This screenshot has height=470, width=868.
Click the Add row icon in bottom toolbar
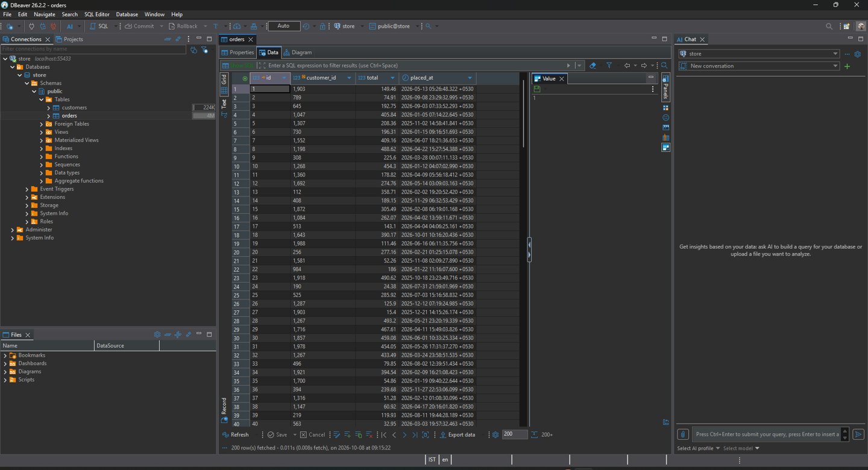(x=347, y=434)
